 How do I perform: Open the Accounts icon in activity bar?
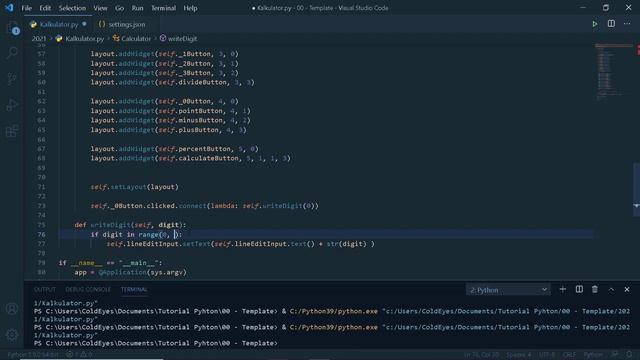click(12, 309)
